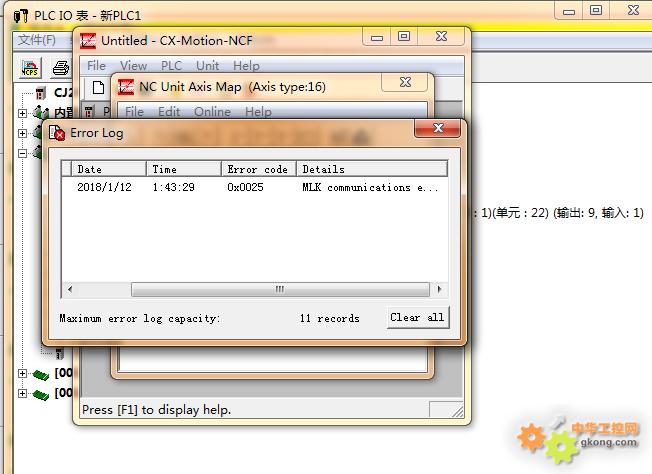Open View menu in CX-Motion-NCF window

tap(133, 66)
